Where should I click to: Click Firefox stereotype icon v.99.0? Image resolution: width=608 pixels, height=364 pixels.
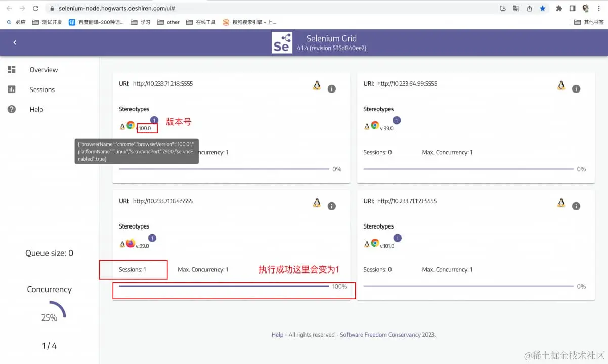tap(131, 243)
